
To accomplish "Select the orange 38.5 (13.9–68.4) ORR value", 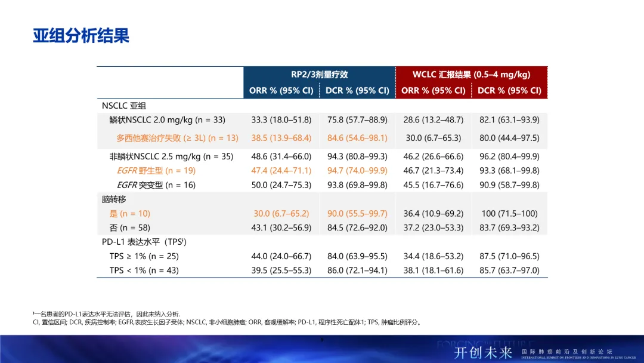I will (x=281, y=138).
